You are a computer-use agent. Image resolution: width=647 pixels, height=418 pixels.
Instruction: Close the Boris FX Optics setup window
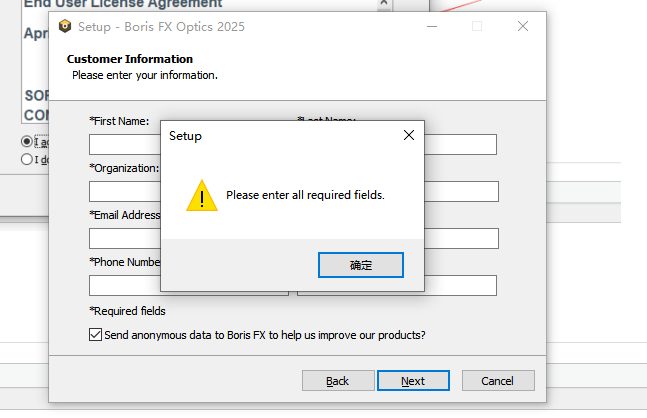click(x=523, y=27)
